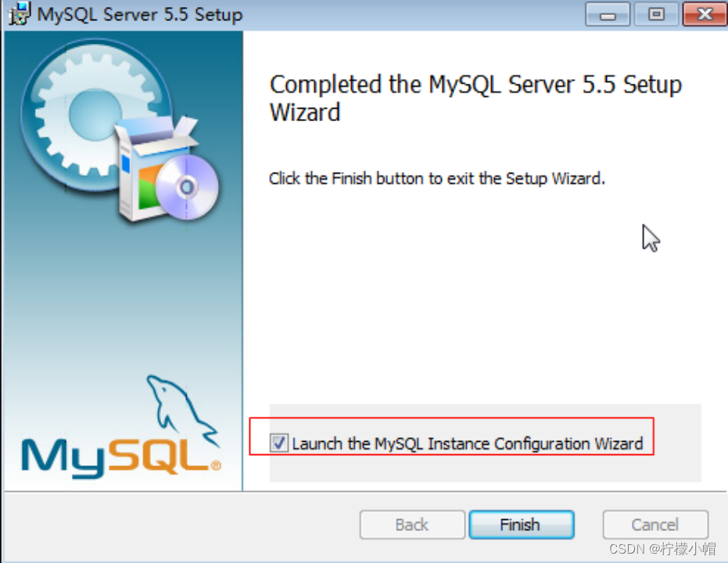
Task: Click the CSDN watermark text
Action: coord(626,549)
